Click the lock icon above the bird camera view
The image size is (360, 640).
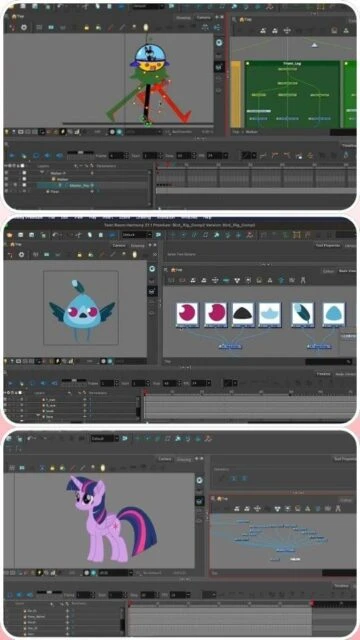coord(79,255)
